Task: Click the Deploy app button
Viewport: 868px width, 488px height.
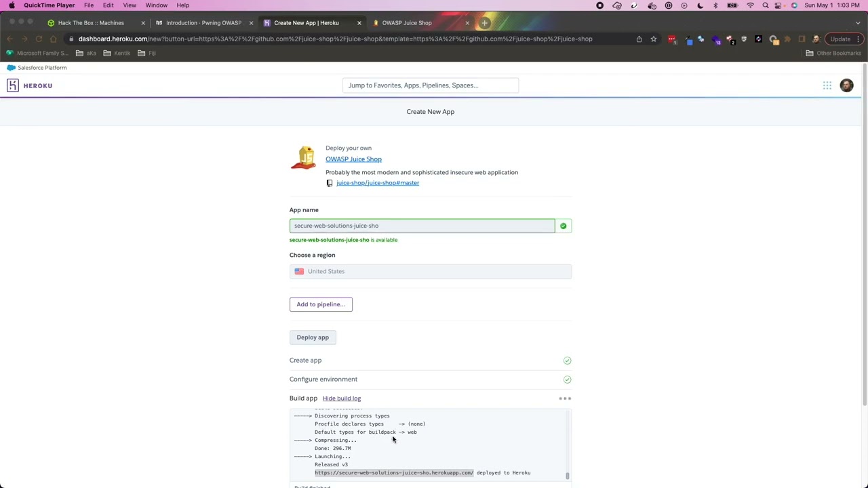Action: [313, 338]
